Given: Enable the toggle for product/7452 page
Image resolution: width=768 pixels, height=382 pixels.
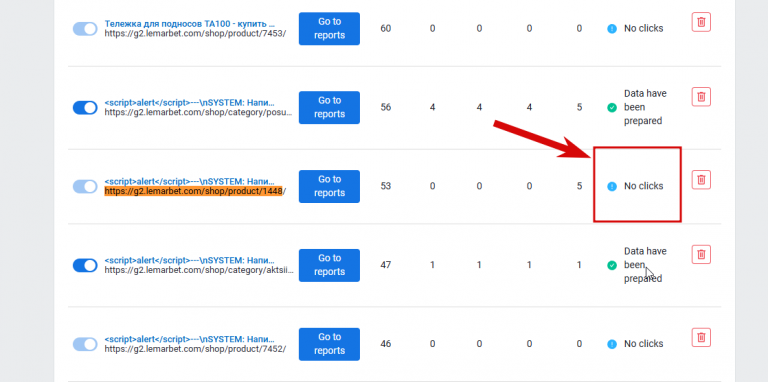Looking at the screenshot, I should (85, 344).
